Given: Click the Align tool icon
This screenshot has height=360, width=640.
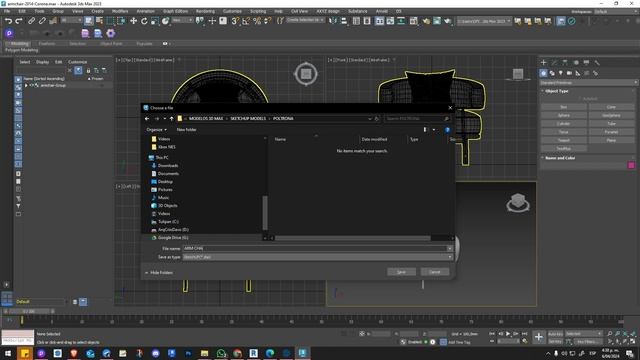Looking at the screenshot, I should (344, 21).
